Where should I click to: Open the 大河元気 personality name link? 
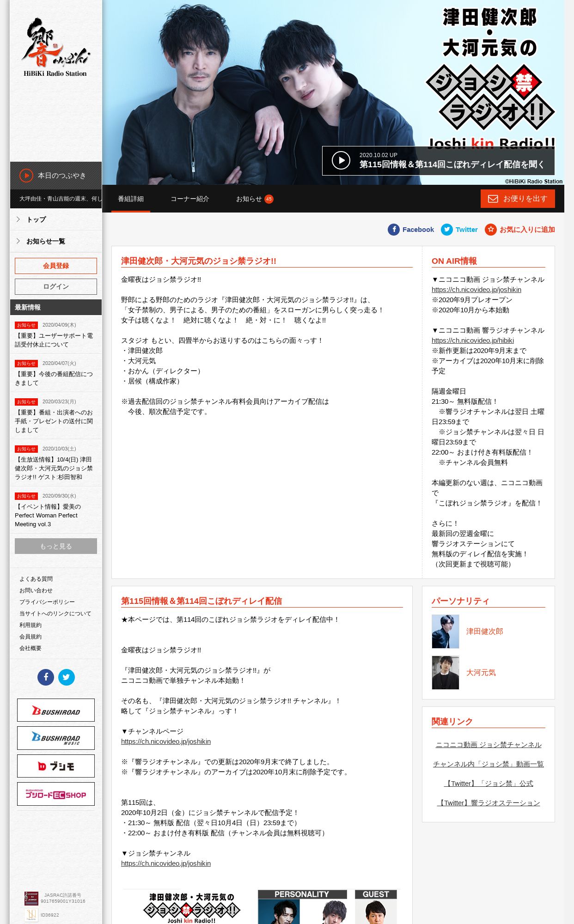(x=481, y=673)
